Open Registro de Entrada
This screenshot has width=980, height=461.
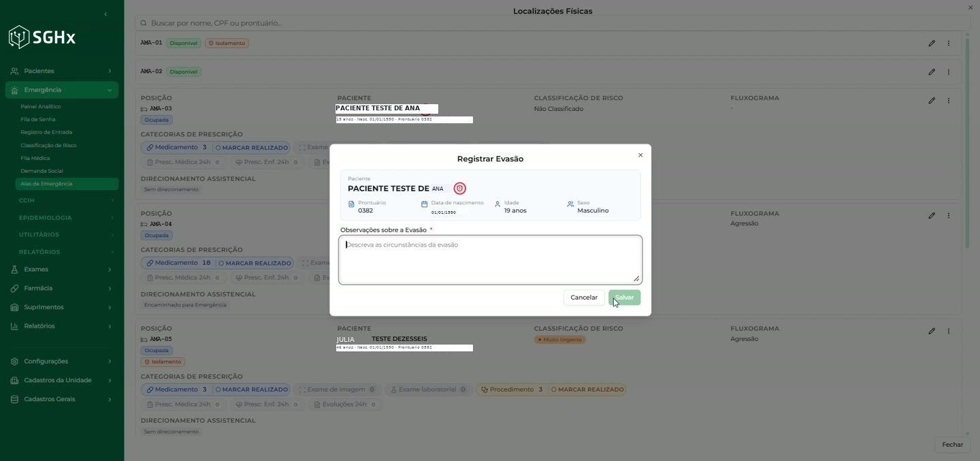(x=46, y=133)
